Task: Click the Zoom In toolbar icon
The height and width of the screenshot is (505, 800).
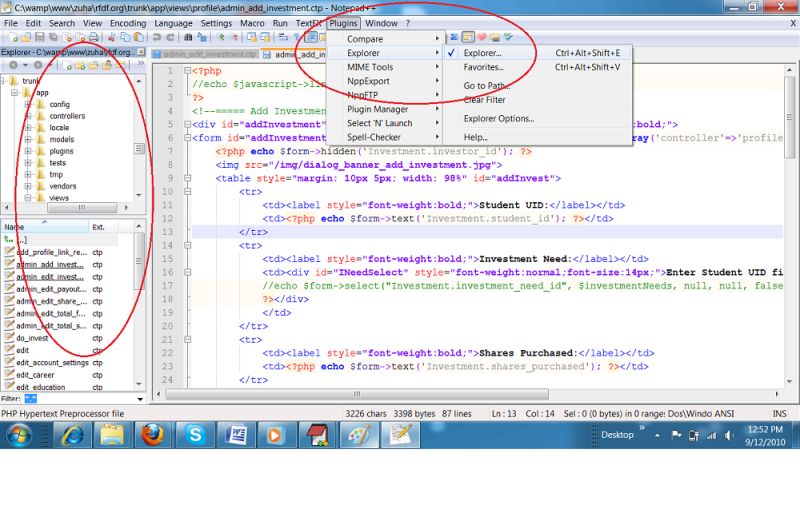Action: point(220,37)
